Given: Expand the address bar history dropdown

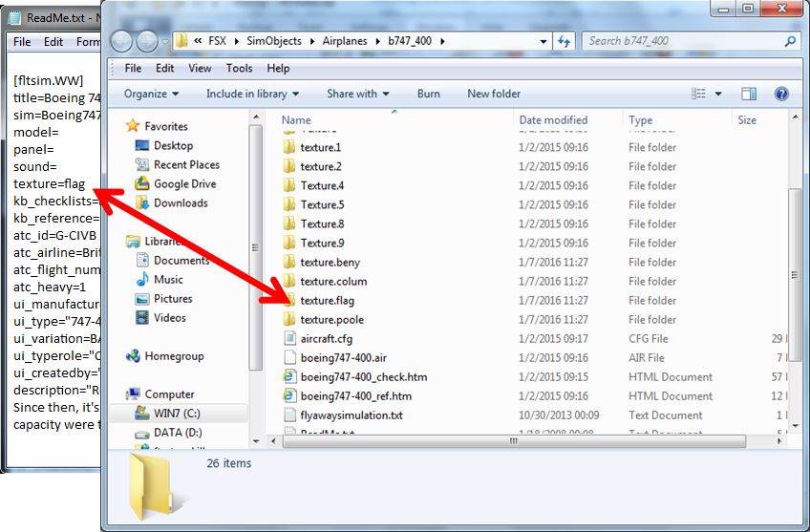Looking at the screenshot, I should pos(543,41).
